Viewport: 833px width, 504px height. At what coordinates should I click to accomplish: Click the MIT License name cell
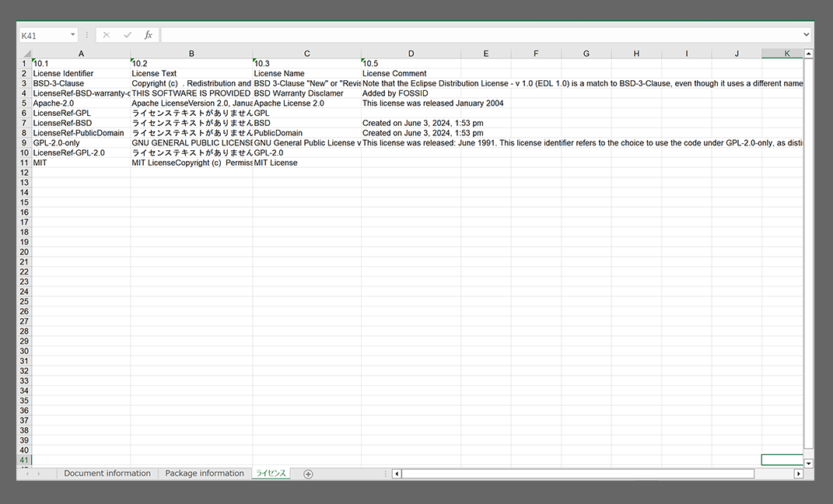pos(306,163)
